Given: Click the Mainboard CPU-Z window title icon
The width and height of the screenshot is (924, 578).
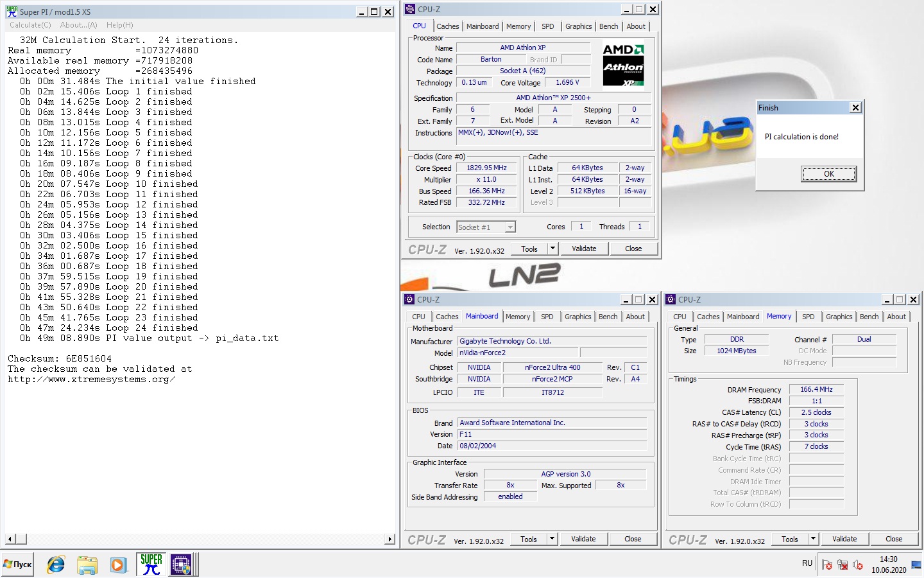Looking at the screenshot, I should pos(409,299).
